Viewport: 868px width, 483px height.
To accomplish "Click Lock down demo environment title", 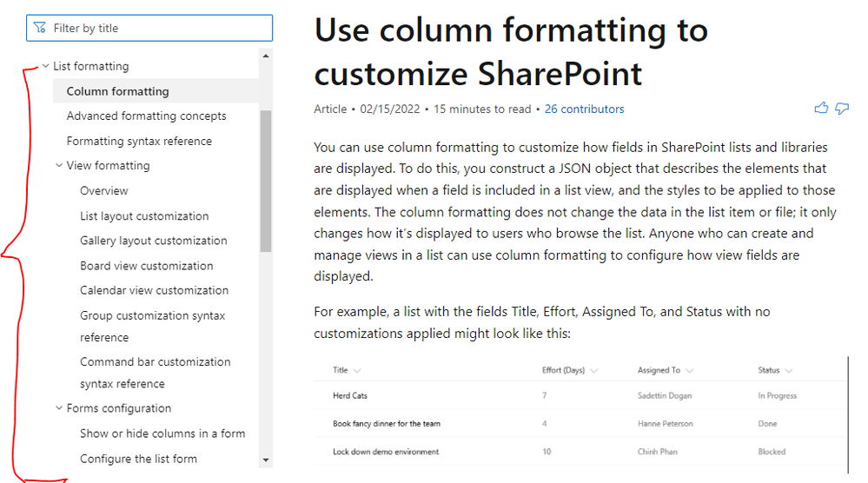I will 386,452.
